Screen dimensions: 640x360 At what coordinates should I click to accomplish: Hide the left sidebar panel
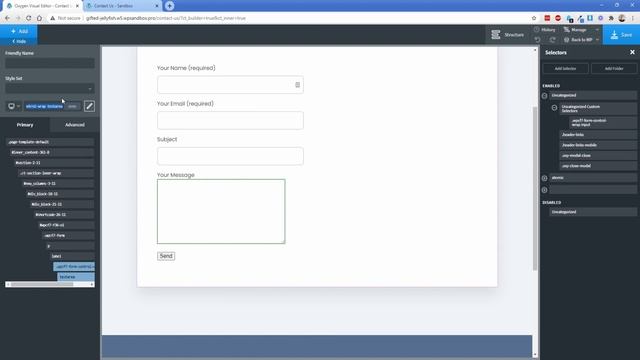point(19,41)
